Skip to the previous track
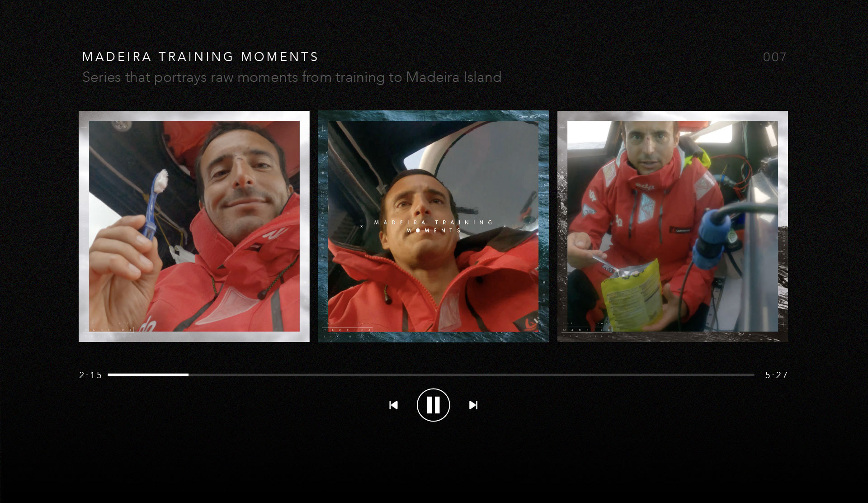The image size is (868, 503). tap(393, 405)
